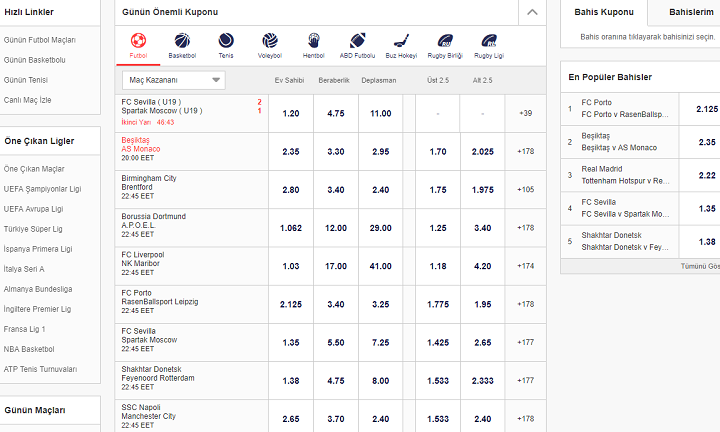Go to Türkiye Süper Lig
This screenshot has width=720, height=432.
click(33, 229)
